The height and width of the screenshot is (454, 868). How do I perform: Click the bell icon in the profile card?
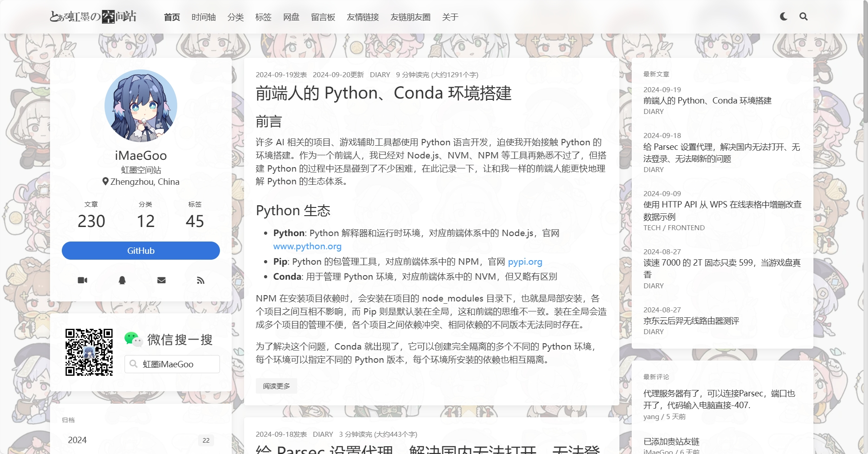[121, 280]
